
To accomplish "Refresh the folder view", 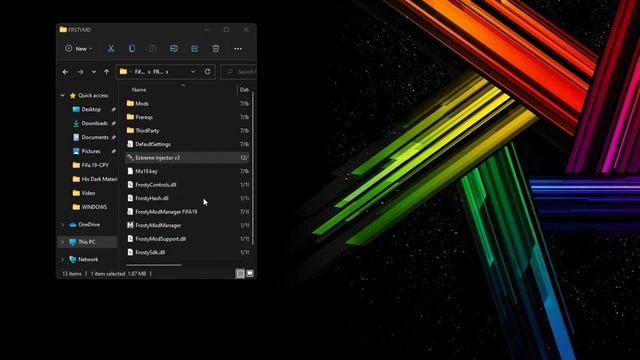I will (207, 72).
